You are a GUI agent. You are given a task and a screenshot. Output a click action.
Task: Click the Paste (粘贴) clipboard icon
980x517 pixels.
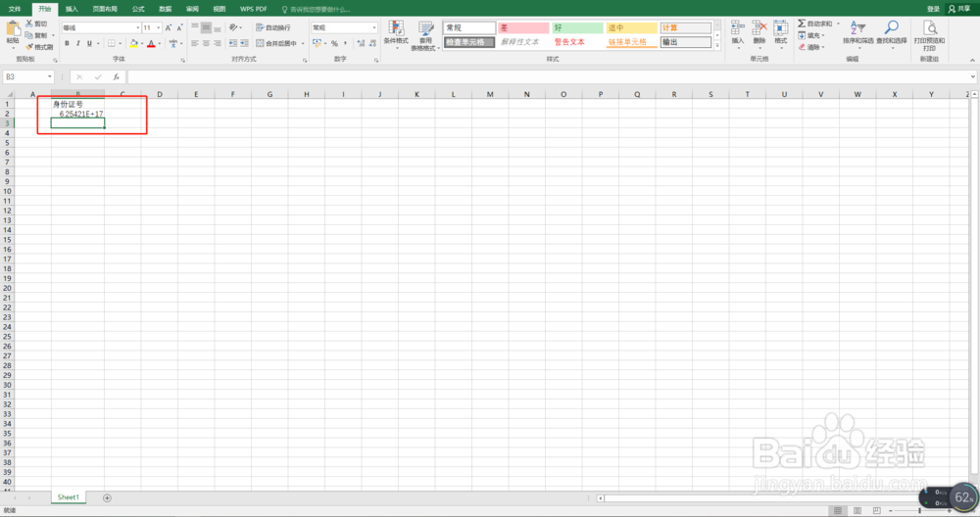point(13,28)
